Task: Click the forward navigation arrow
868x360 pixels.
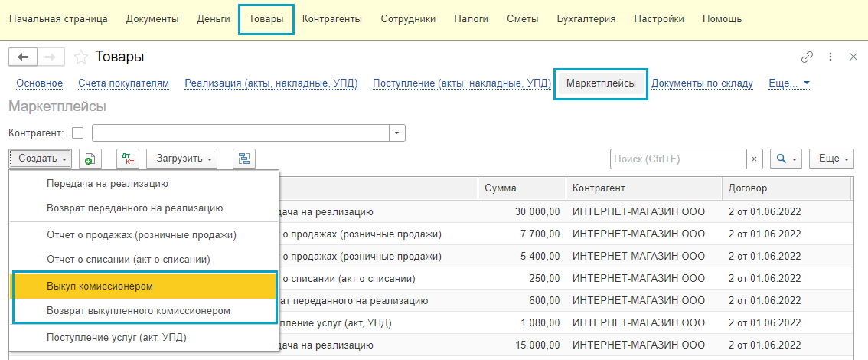Action: tap(51, 57)
